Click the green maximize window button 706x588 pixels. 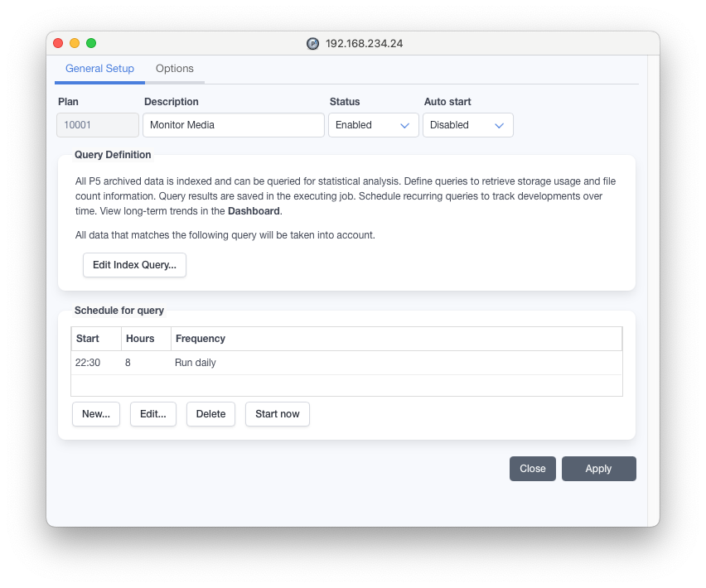(x=91, y=43)
